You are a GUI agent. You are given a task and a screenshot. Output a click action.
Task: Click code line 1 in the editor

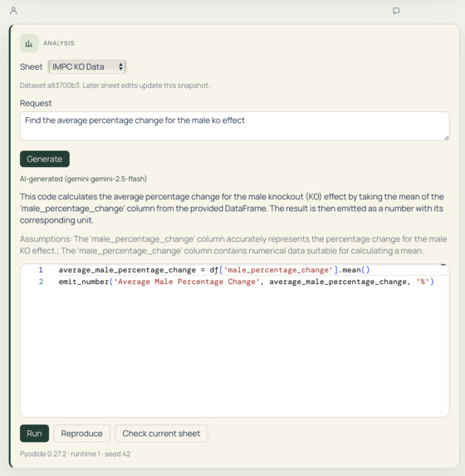click(214, 270)
